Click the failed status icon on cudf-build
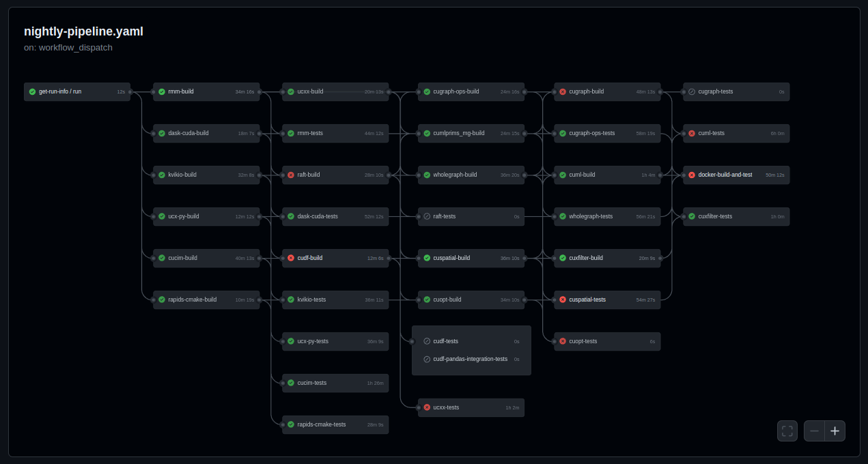 coord(291,258)
